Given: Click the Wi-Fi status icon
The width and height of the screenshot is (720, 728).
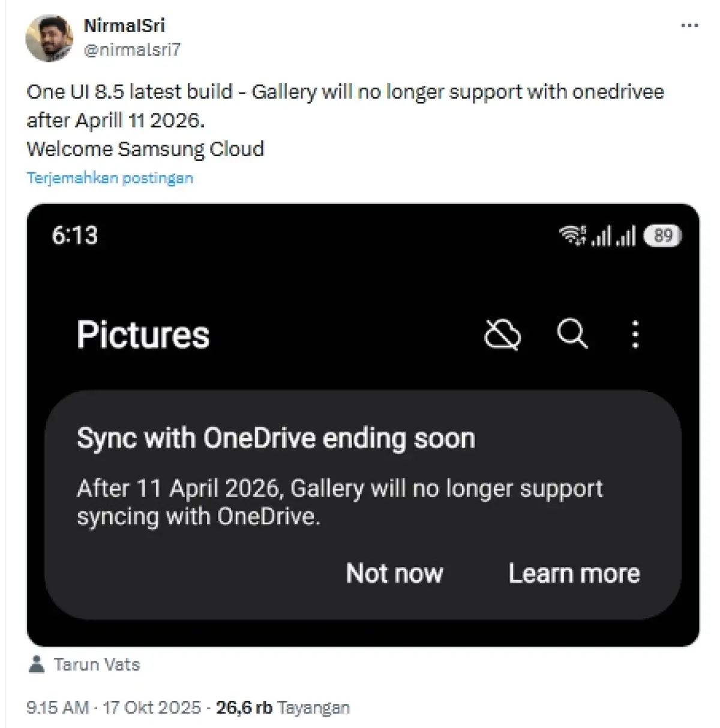Looking at the screenshot, I should (x=572, y=235).
